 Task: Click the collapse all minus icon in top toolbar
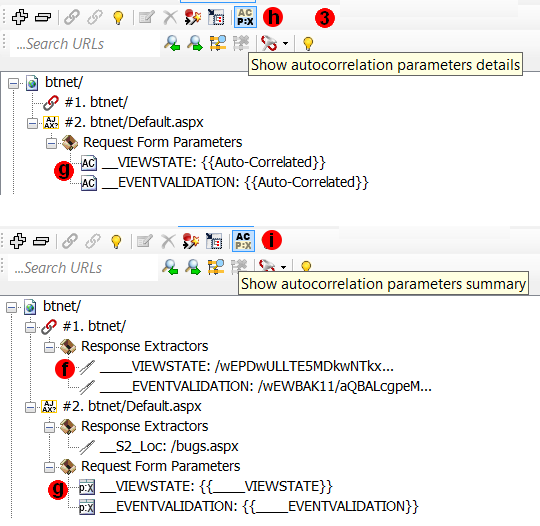[x=43, y=17]
